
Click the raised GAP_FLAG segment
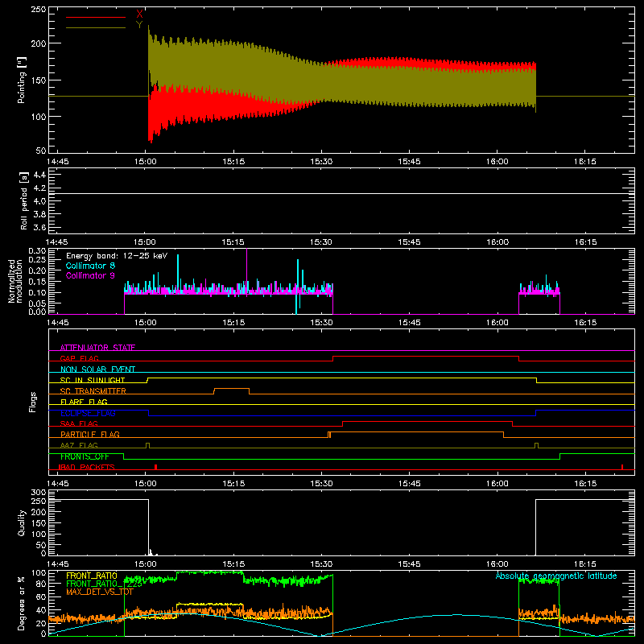point(426,356)
